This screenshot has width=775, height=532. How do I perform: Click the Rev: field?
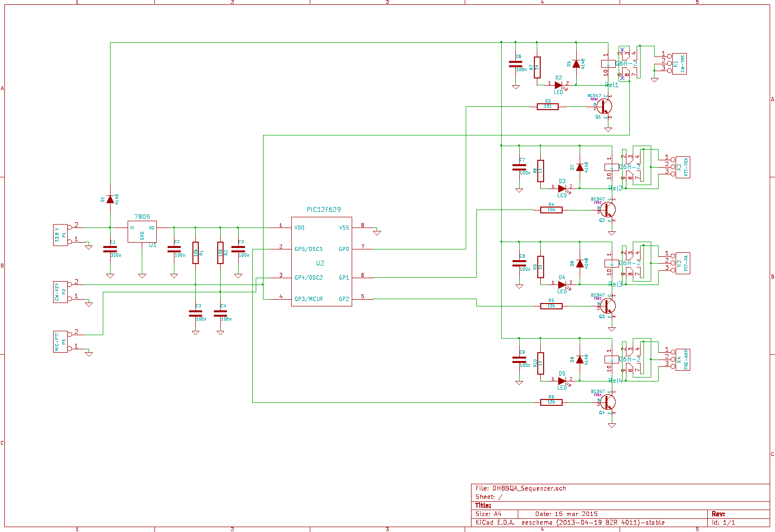click(x=718, y=514)
